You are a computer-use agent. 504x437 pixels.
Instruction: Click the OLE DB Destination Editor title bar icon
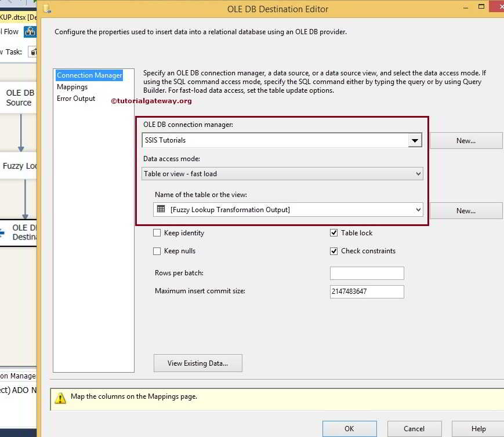click(x=47, y=8)
